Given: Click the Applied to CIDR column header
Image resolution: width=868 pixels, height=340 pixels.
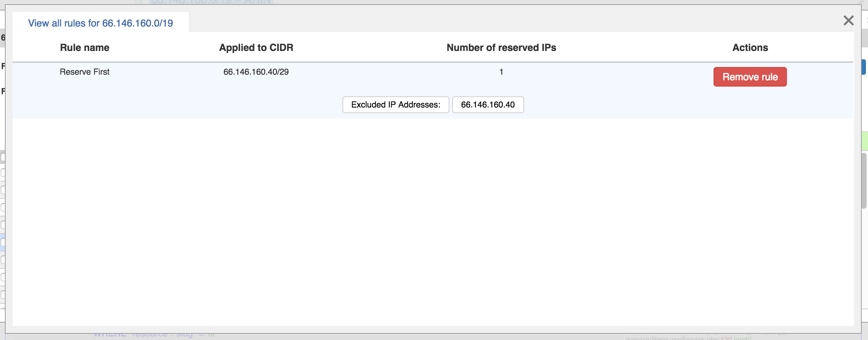Looking at the screenshot, I should (256, 47).
